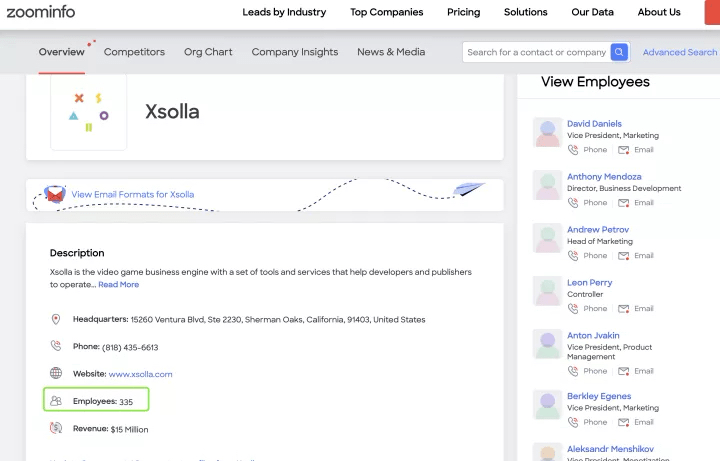Viewport: 720px width, 461px height.
Task: Open the www.xsolla.com website link
Action: click(x=140, y=374)
